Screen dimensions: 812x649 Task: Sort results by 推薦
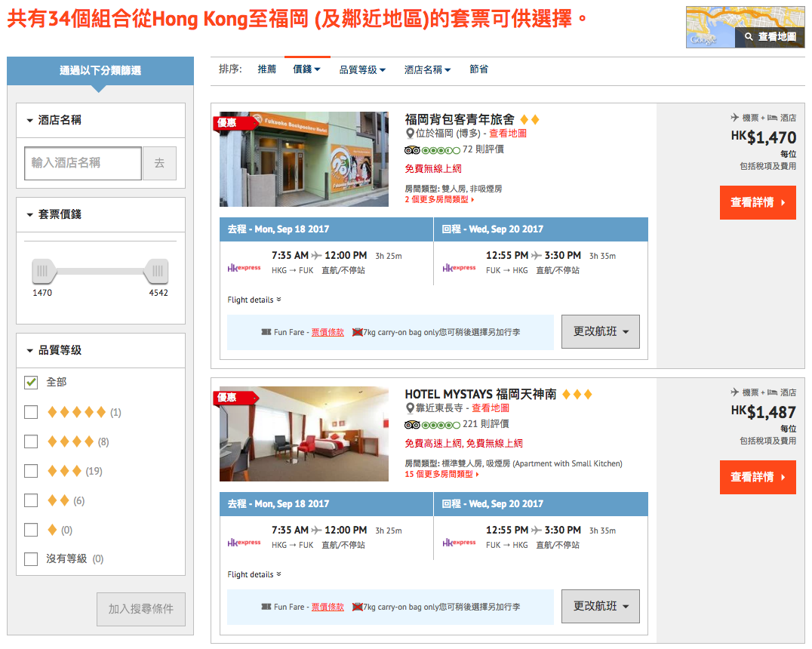[x=267, y=69]
